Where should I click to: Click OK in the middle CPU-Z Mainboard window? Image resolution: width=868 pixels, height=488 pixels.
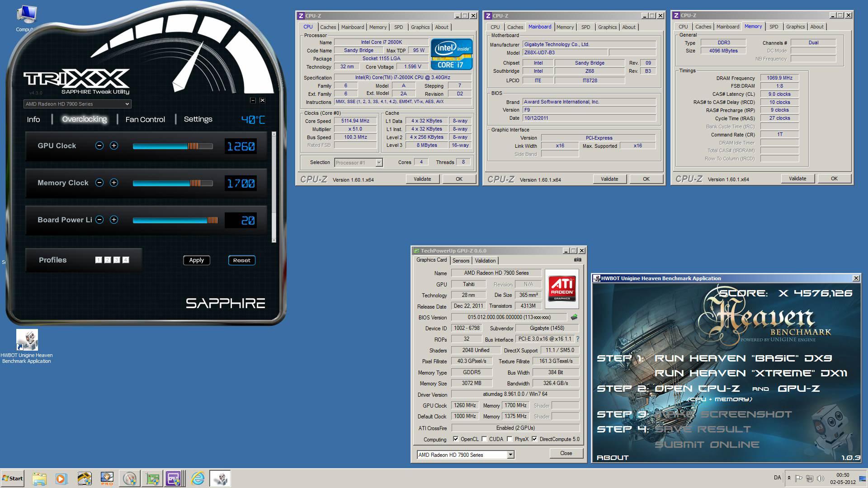click(x=646, y=179)
